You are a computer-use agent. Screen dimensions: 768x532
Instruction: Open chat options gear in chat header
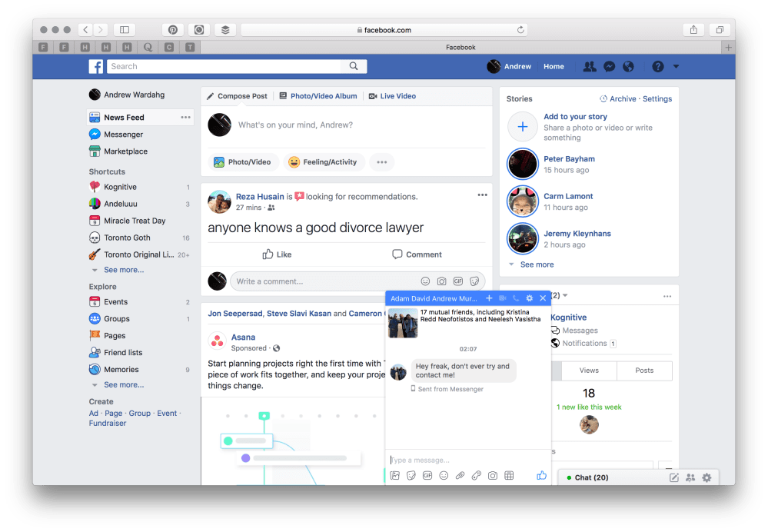click(x=529, y=298)
